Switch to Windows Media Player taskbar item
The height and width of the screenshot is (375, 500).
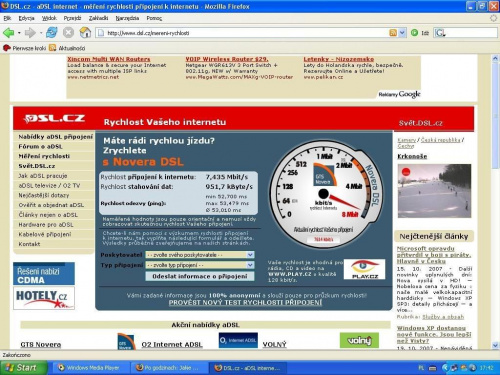pyautogui.click(x=89, y=368)
